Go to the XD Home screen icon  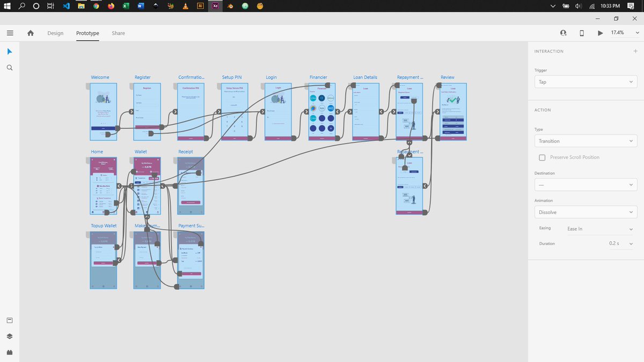[x=31, y=33]
